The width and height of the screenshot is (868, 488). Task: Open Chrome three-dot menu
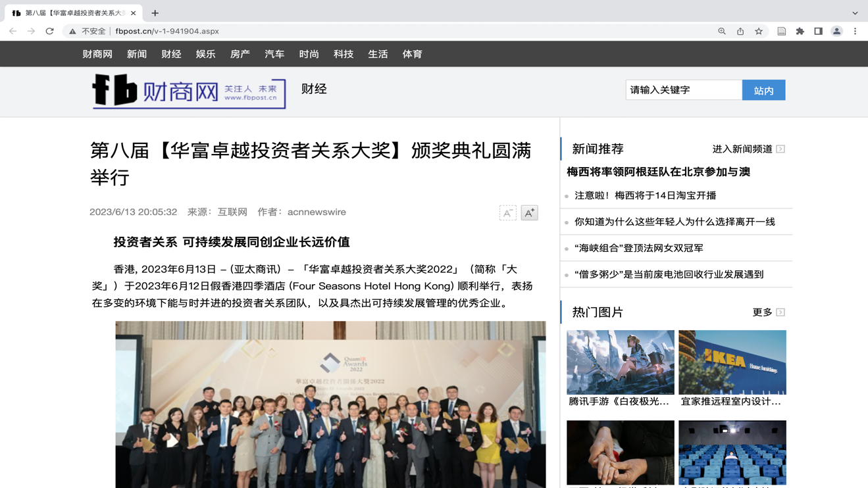855,31
